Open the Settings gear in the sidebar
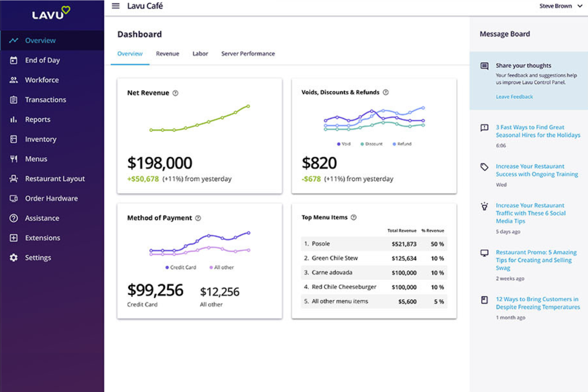This screenshot has width=588, height=392. coord(14,257)
